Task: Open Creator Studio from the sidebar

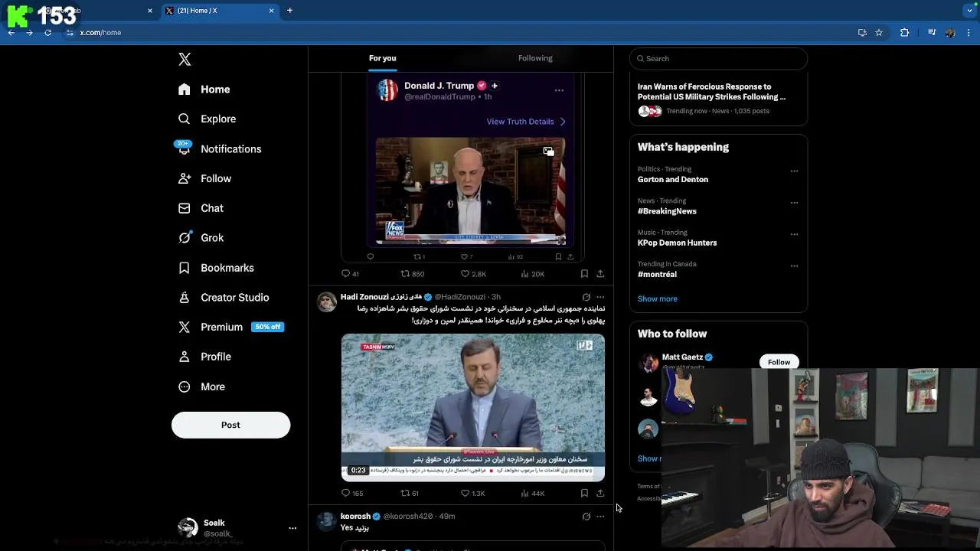Action: coord(224,298)
